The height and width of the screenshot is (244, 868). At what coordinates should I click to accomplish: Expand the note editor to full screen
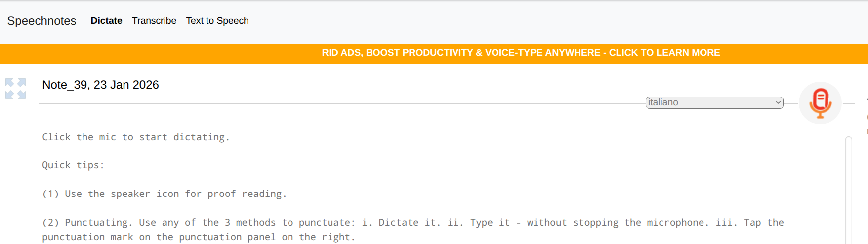pyautogui.click(x=15, y=89)
